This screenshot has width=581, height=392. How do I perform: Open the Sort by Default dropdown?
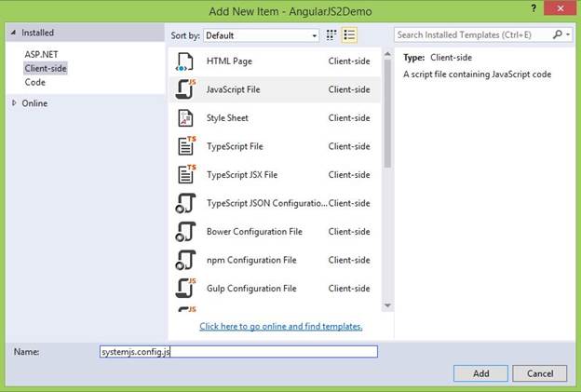click(261, 35)
